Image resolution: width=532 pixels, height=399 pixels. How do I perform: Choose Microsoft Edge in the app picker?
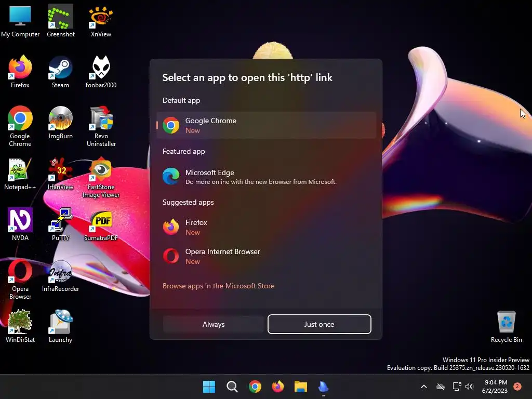267,177
